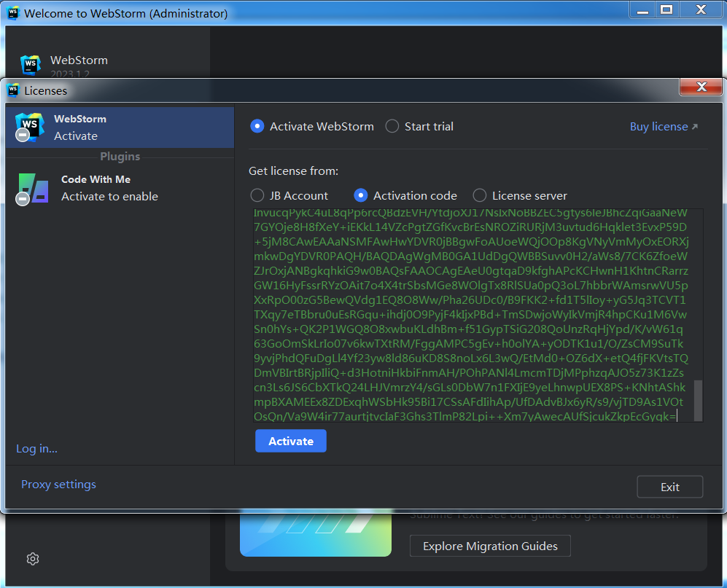This screenshot has width=727, height=588.
Task: Close the Licenses dialog
Action: click(701, 87)
